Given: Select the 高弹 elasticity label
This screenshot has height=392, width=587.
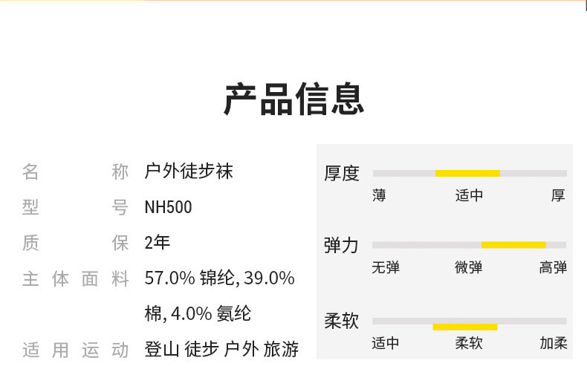Looking at the screenshot, I should pos(553,267).
